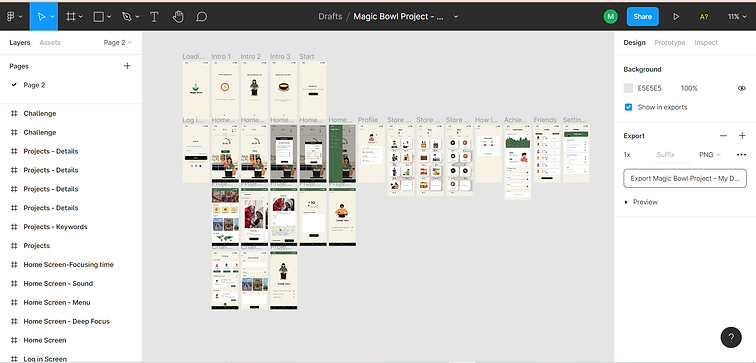
Task: Open Frame tool dropdown arrow
Action: point(81,16)
